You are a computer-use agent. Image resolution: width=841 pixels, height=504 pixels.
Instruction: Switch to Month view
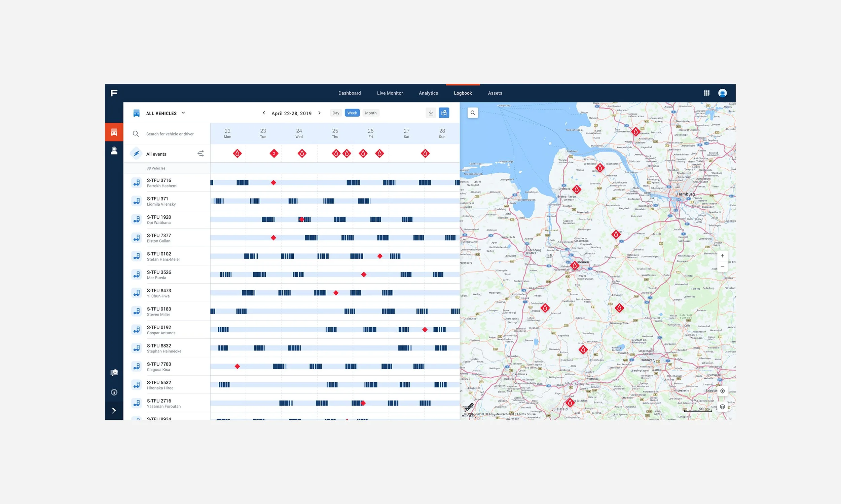pyautogui.click(x=370, y=113)
